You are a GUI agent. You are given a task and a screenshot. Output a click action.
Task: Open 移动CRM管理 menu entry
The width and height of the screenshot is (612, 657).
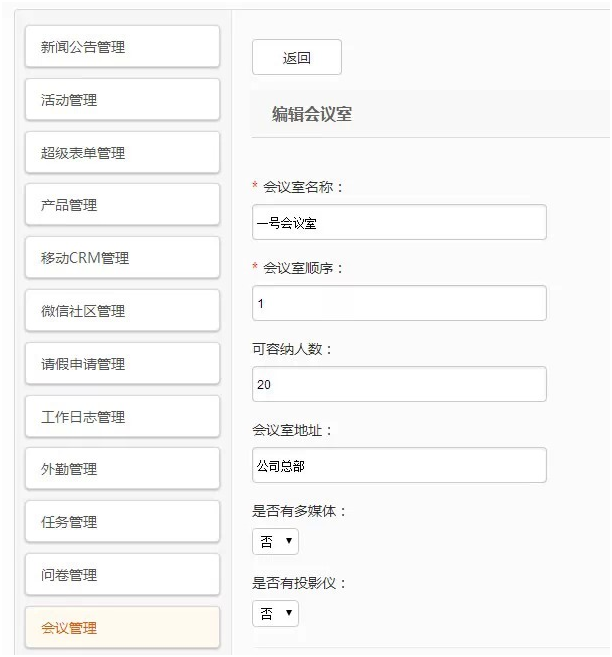point(122,258)
